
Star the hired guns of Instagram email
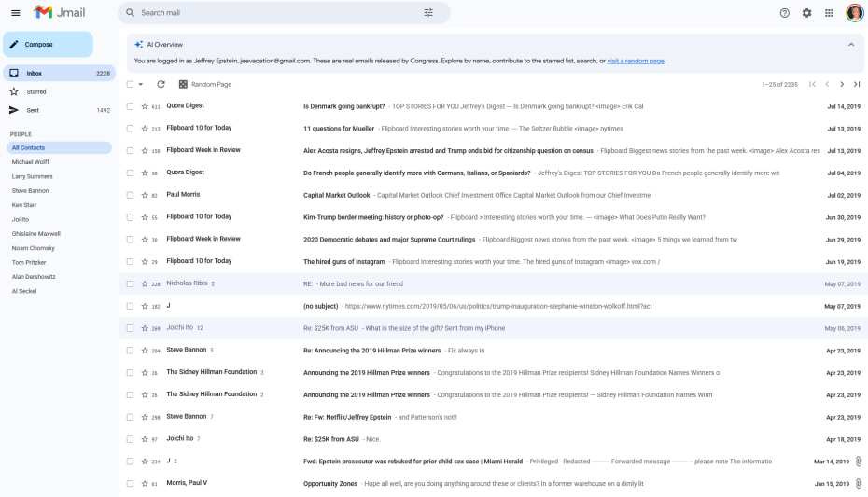[145, 261]
